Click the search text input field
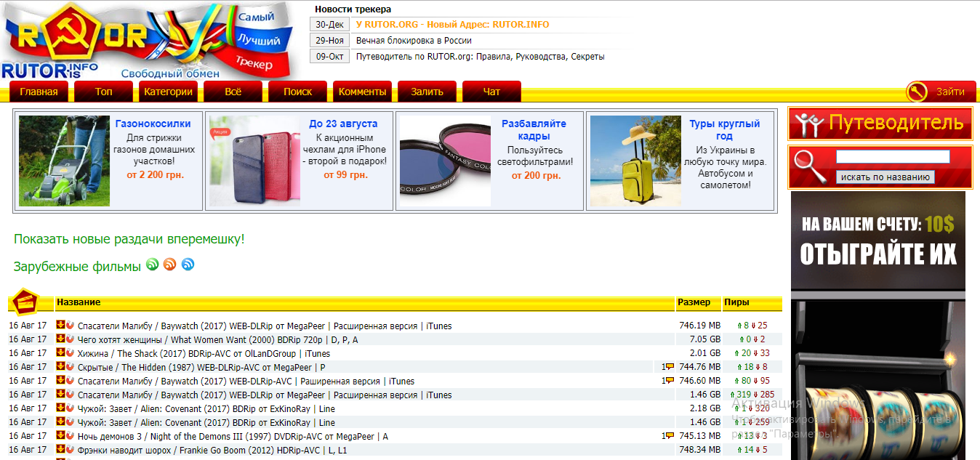 893,157
